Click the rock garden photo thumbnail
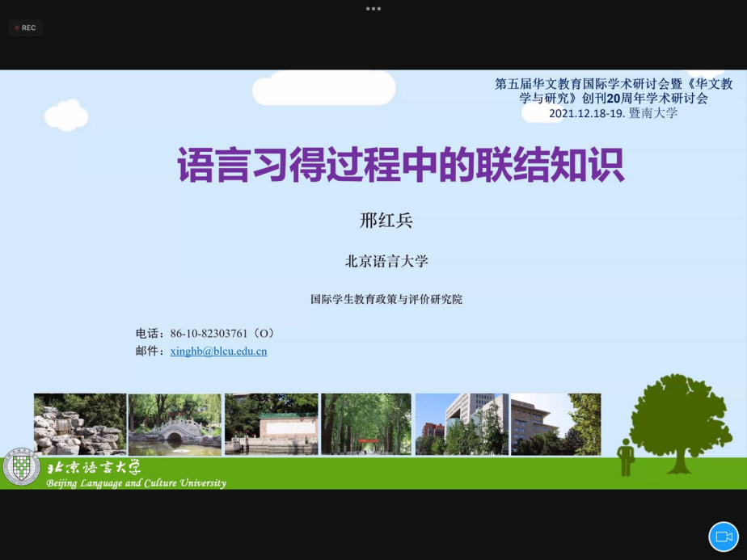Viewport: 747px width, 560px height. [x=80, y=424]
